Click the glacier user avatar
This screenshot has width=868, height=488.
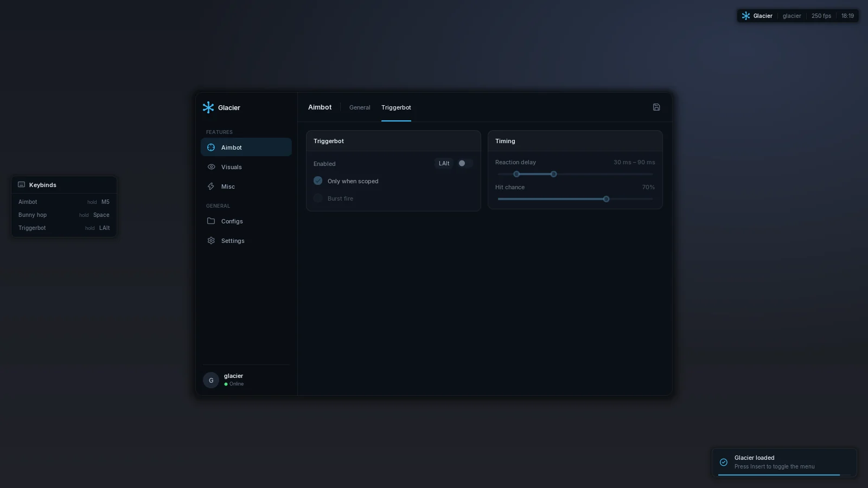pos(211,380)
